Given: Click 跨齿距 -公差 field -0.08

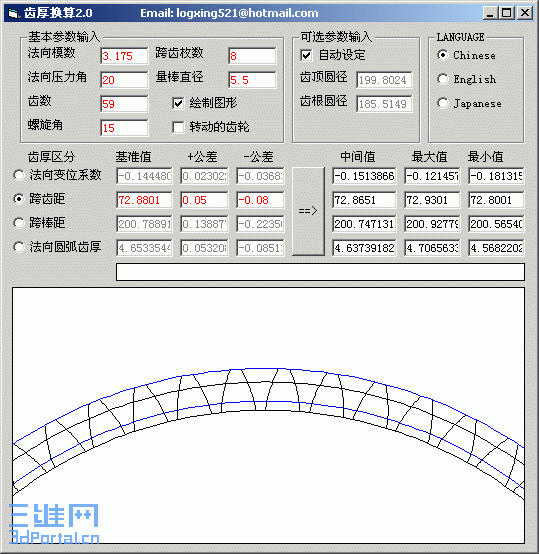Looking at the screenshot, I should (x=260, y=200).
